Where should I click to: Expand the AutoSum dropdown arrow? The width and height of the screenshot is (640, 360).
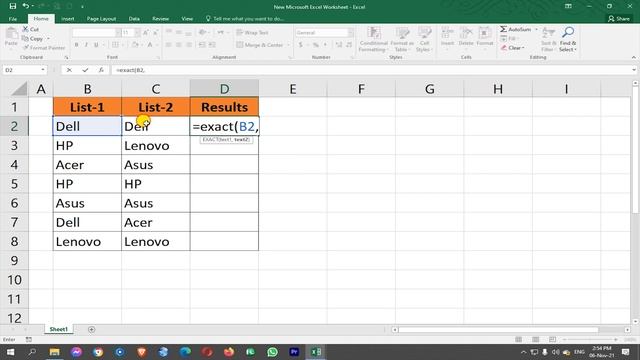pyautogui.click(x=536, y=29)
